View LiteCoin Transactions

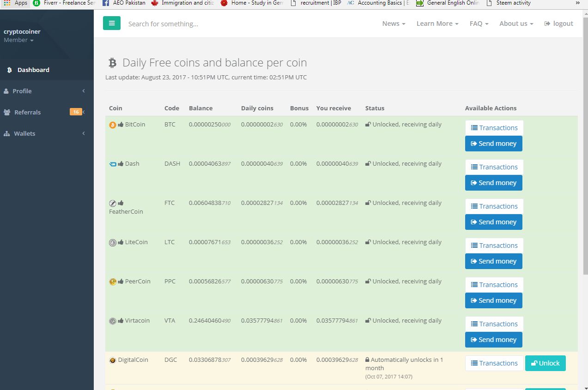[x=494, y=246]
